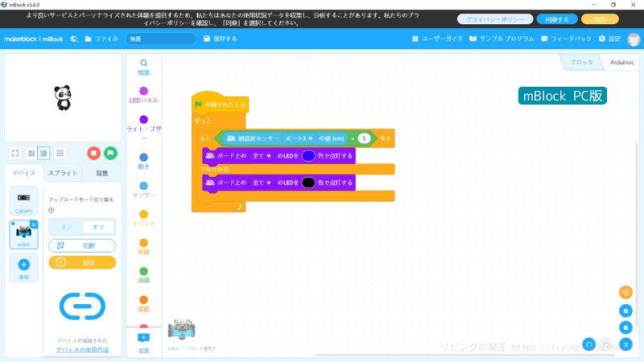Click the 切断 disconnect button

82,245
